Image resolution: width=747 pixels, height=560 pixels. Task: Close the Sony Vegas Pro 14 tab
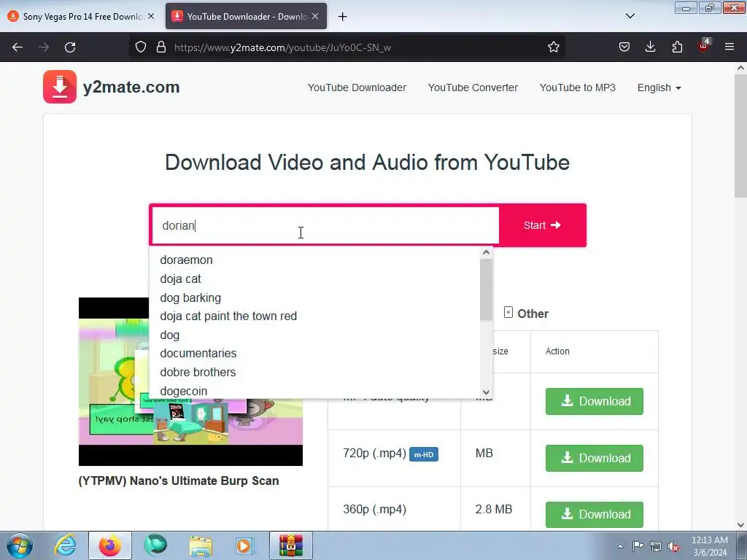pyautogui.click(x=151, y=16)
